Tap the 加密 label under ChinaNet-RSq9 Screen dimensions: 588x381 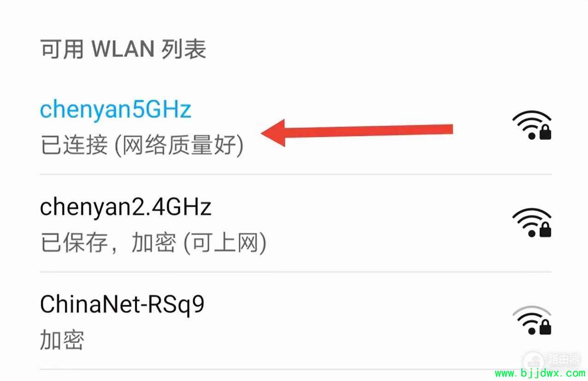point(62,341)
